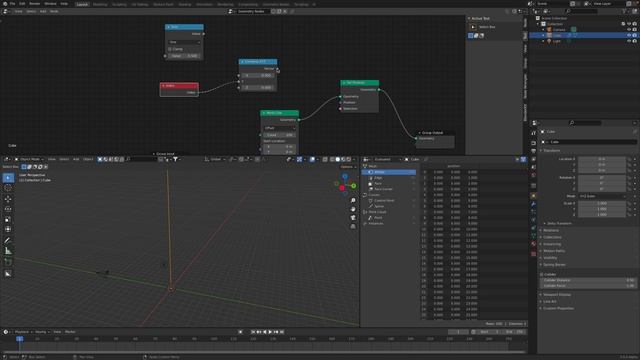Screen dimensions: 640x360
Task: Select solid viewport shading mode
Action: pyautogui.click(x=338, y=159)
